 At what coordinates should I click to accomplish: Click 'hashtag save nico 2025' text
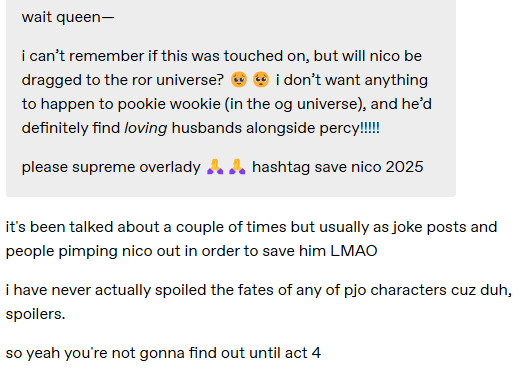tap(337, 167)
